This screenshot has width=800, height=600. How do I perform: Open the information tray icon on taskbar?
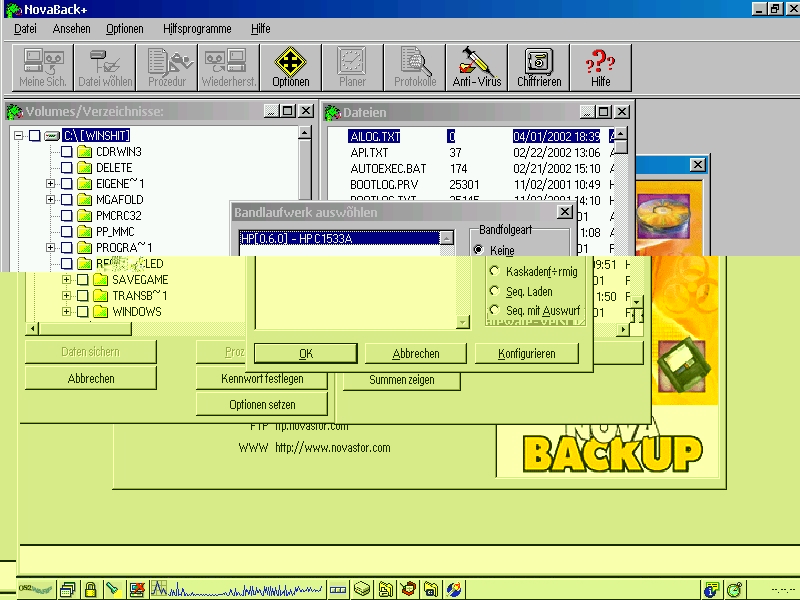coord(711,590)
